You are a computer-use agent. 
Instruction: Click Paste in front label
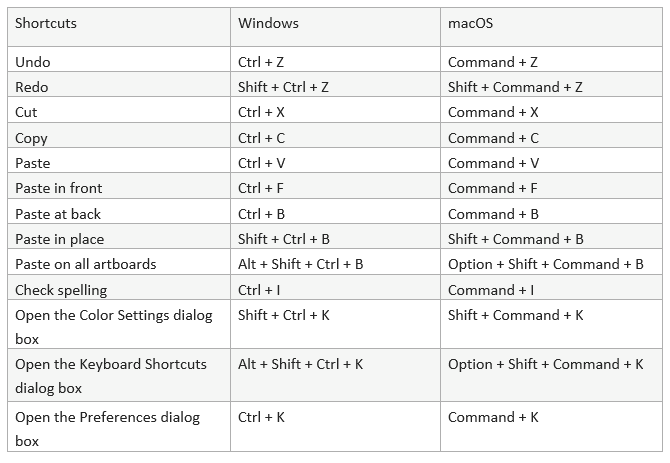click(x=59, y=188)
